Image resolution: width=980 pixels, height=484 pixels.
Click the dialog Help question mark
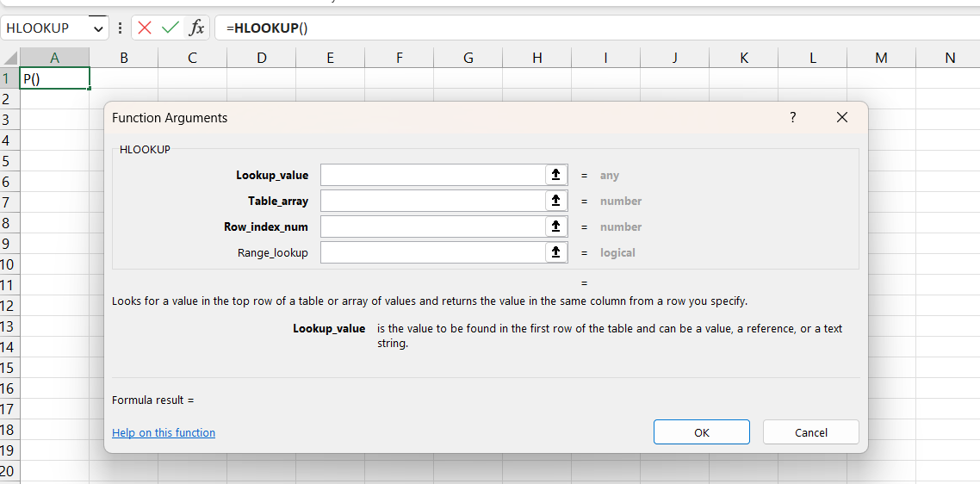(x=793, y=117)
